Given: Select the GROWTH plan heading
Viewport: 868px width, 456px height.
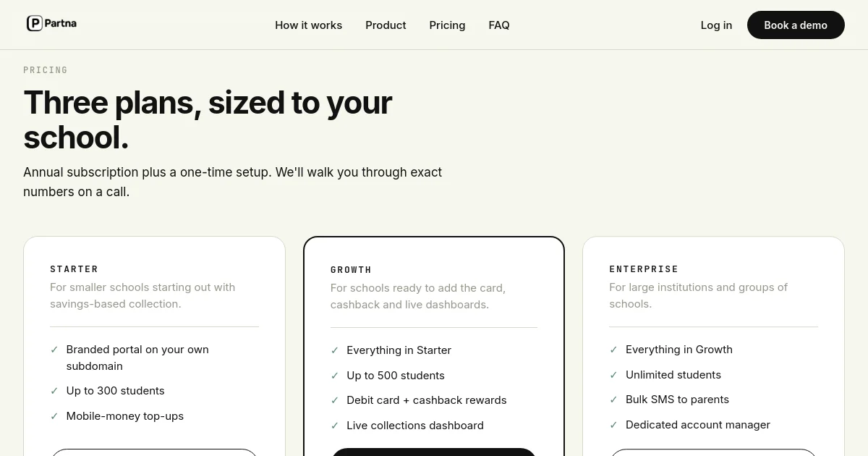Looking at the screenshot, I should point(351,270).
